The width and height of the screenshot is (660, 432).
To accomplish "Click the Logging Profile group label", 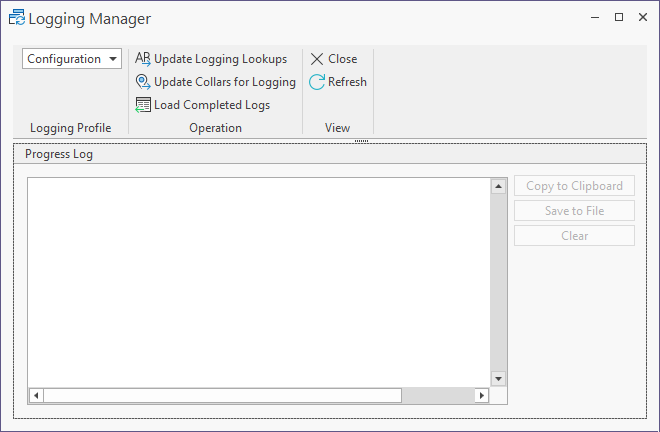I will [x=71, y=128].
